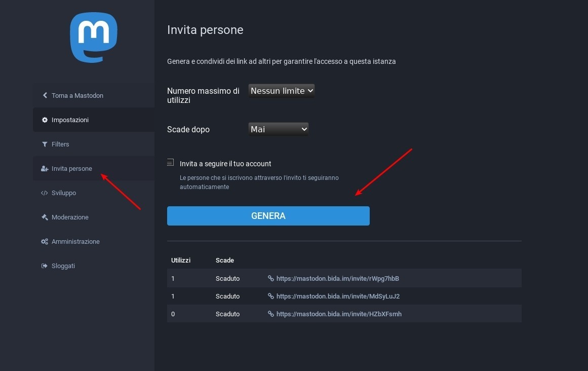The height and width of the screenshot is (371, 588).
Task: Enable the Invita a seguire il tuo account checkbox
Action: [171, 163]
